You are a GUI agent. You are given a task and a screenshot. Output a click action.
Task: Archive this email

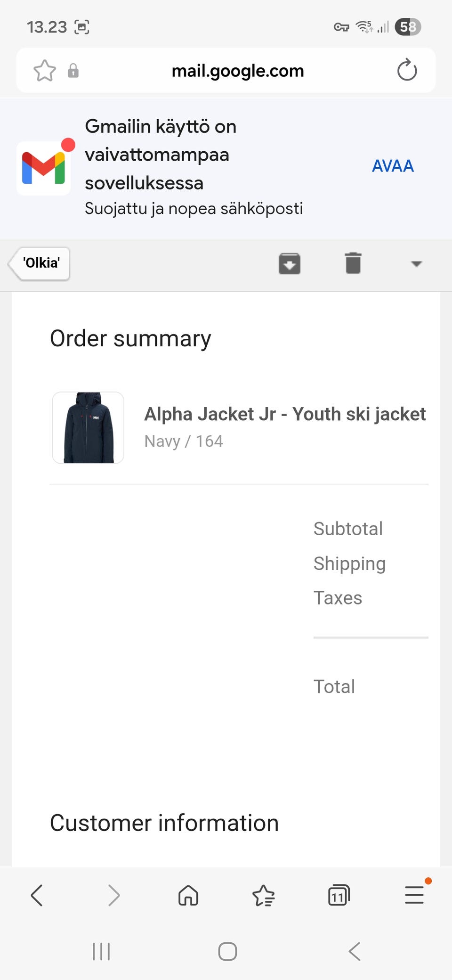click(x=290, y=263)
